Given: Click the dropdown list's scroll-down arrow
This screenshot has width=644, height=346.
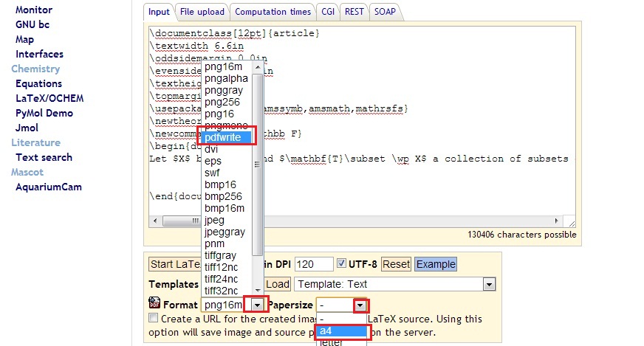Looking at the screenshot, I should tap(258, 290).
